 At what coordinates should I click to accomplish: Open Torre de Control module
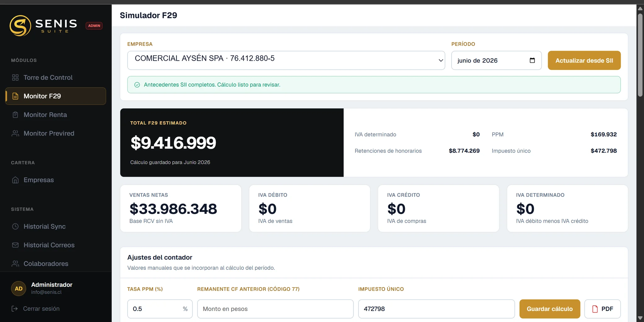(56, 77)
